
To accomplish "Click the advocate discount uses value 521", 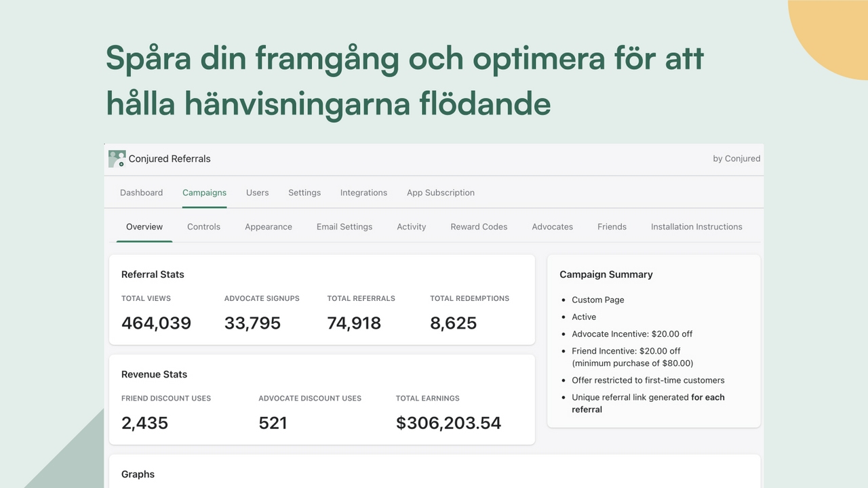I will pyautogui.click(x=273, y=423).
